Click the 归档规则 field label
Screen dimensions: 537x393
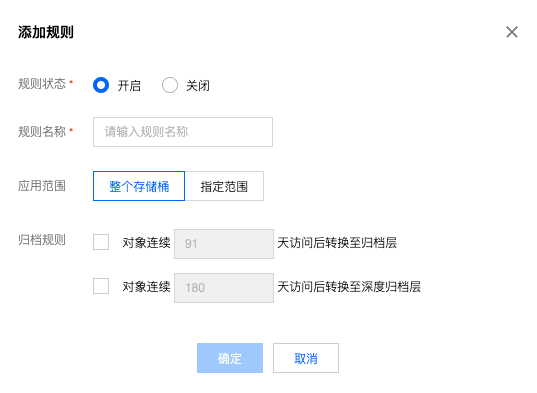(42, 240)
